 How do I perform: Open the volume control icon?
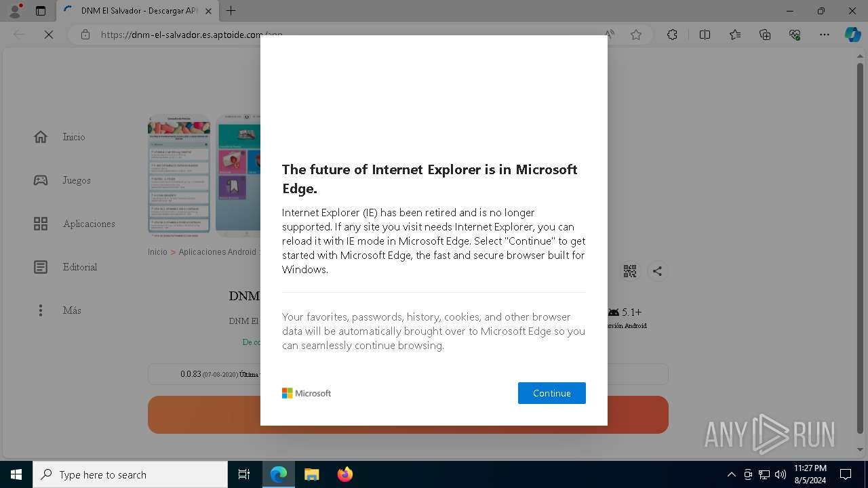(x=781, y=474)
